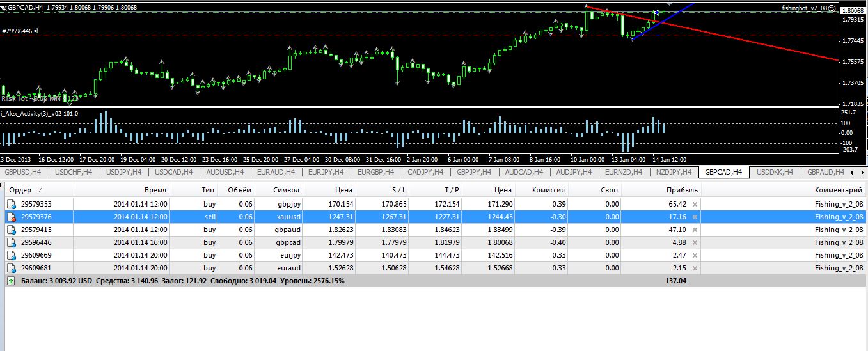Close the gbpaud order with profit 47.10
Viewport: 868px width, 351px height.
point(695,230)
